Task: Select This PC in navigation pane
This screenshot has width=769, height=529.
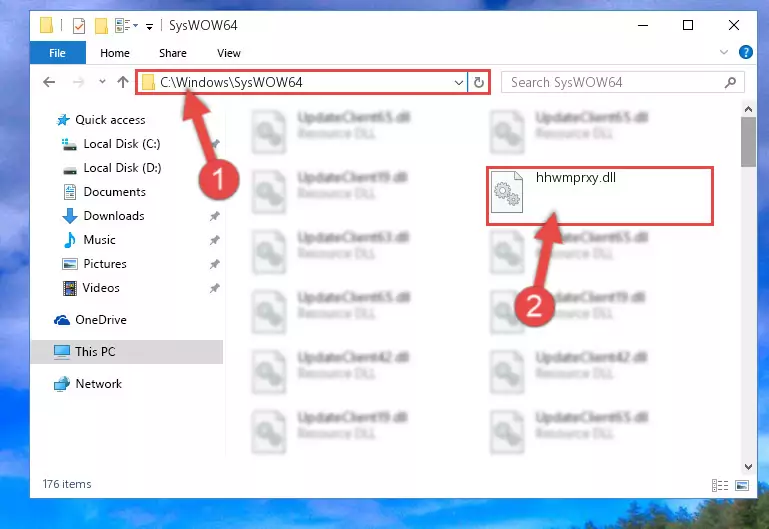Action: coord(127,352)
